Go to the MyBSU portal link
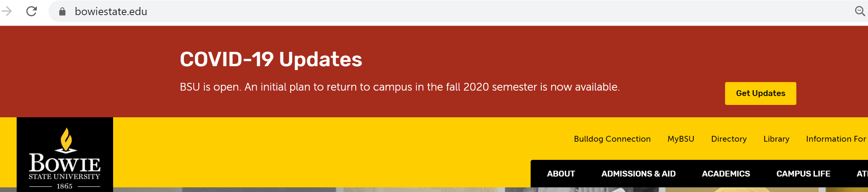Image resolution: width=868 pixels, height=192 pixels. [x=681, y=139]
